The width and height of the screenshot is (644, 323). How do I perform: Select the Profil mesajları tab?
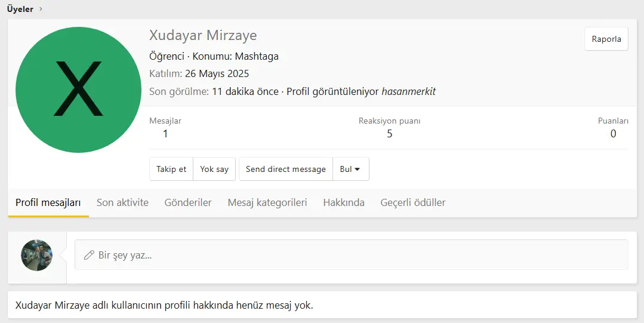click(48, 202)
